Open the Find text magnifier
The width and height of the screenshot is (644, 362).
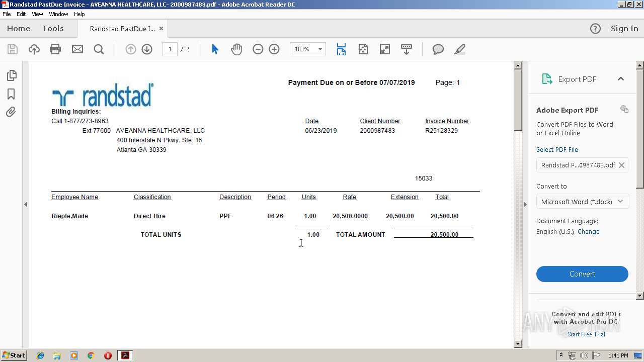(99, 49)
